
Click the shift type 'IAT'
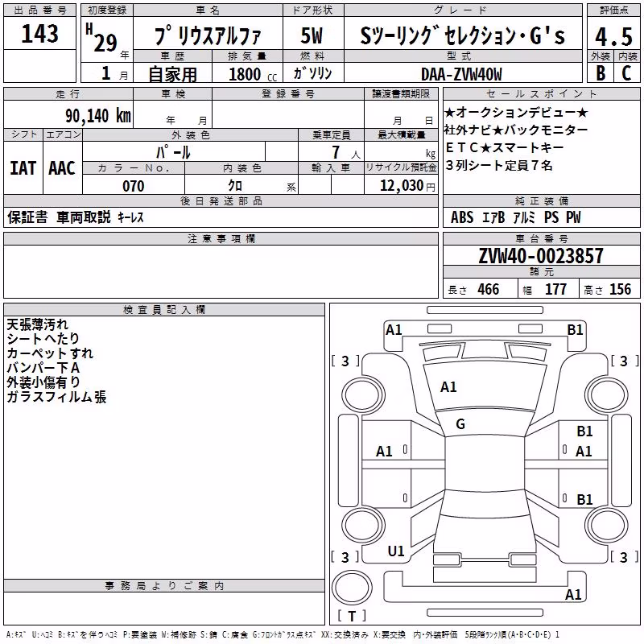(x=23, y=168)
